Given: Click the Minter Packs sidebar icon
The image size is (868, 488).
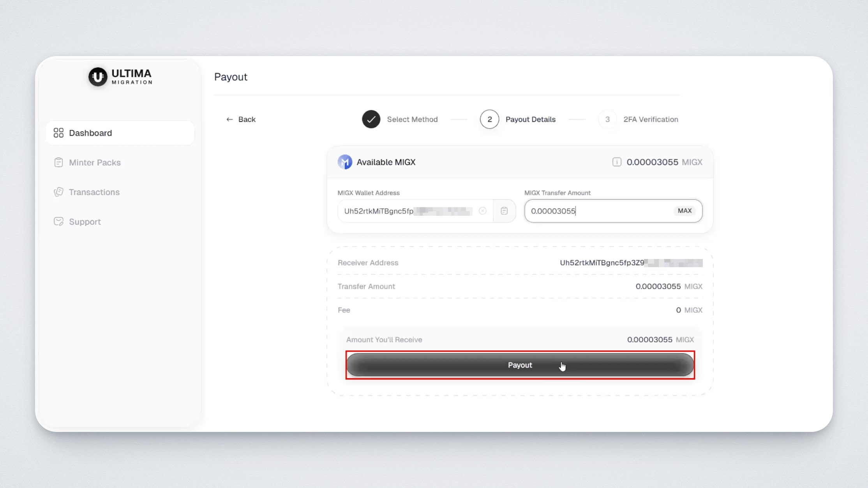Looking at the screenshot, I should (x=58, y=162).
